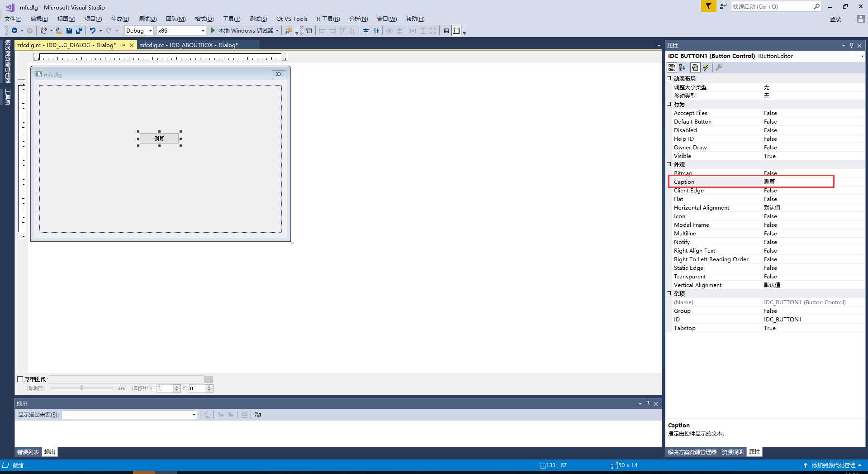Click the browse button beside prototype image field
This screenshot has width=868, height=474.
tap(209, 379)
